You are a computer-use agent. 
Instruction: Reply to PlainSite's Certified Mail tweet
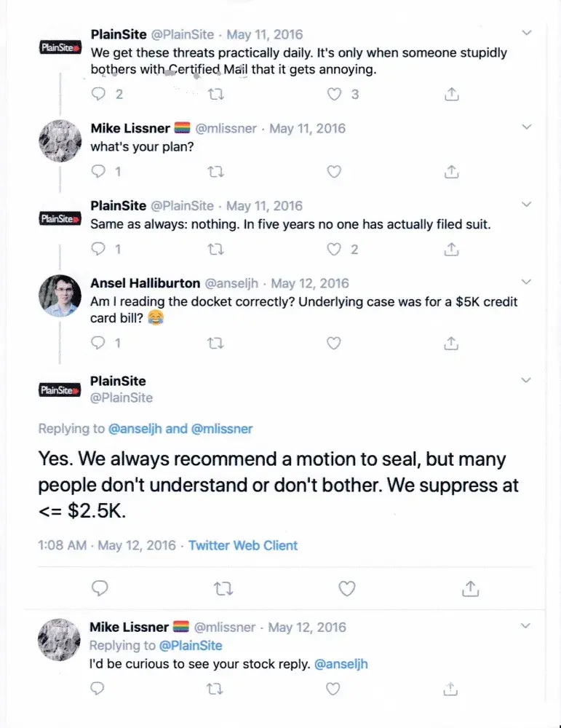pos(98,94)
